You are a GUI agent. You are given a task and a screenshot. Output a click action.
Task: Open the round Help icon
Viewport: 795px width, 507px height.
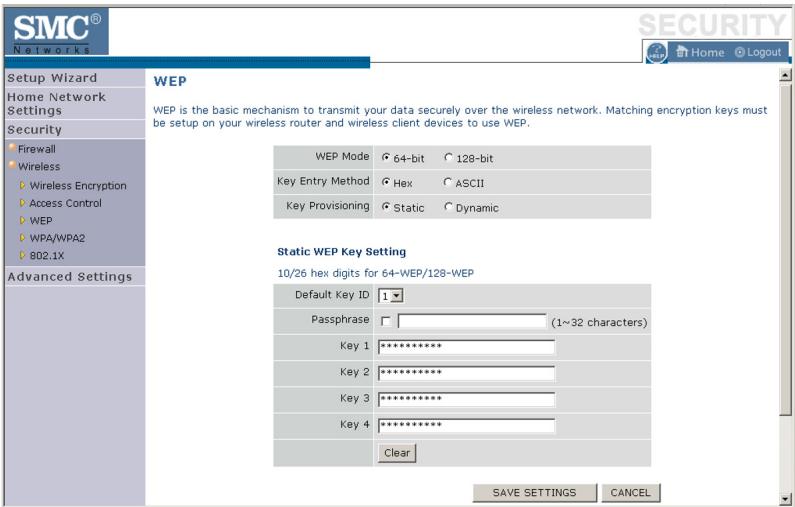tap(656, 53)
